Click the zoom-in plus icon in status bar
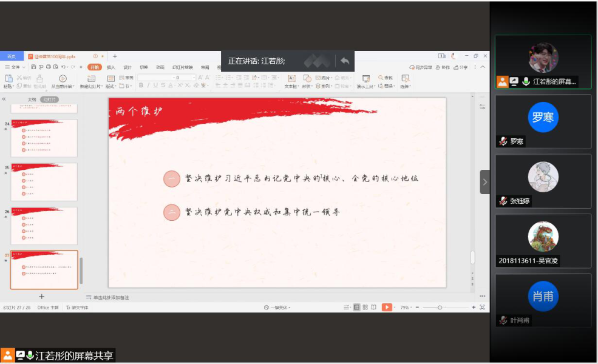Viewport: 598px width, 364px height. [x=474, y=307]
